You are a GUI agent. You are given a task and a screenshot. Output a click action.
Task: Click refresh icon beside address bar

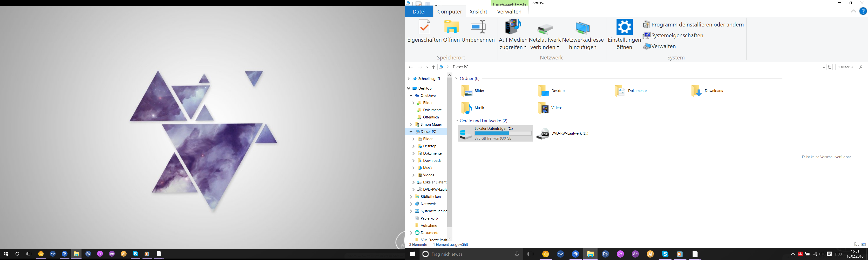point(830,67)
